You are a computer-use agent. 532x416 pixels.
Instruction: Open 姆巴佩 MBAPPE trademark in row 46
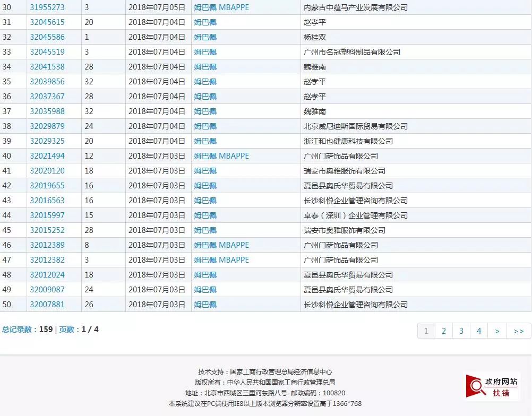pyautogui.click(x=221, y=245)
